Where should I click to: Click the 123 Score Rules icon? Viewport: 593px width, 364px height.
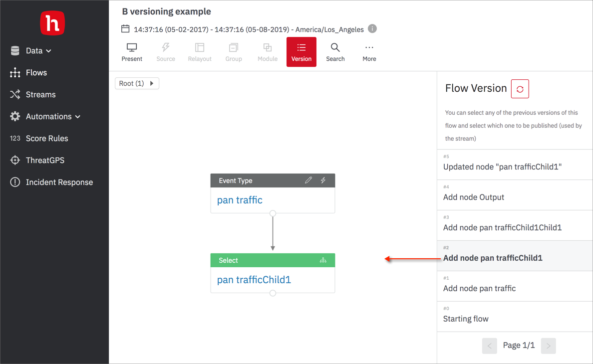(15, 138)
